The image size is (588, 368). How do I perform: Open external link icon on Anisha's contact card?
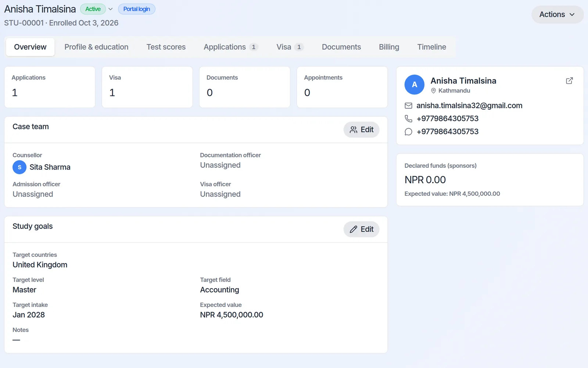[569, 81]
